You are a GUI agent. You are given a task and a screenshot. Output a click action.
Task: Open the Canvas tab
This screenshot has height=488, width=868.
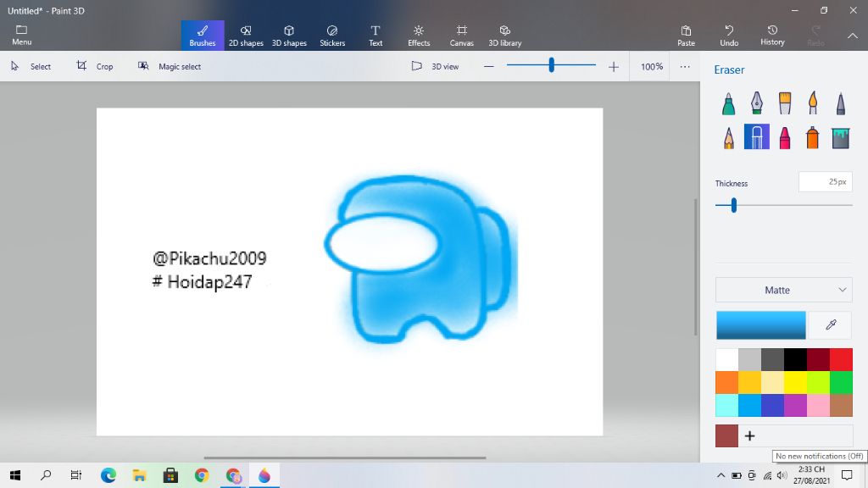click(462, 36)
